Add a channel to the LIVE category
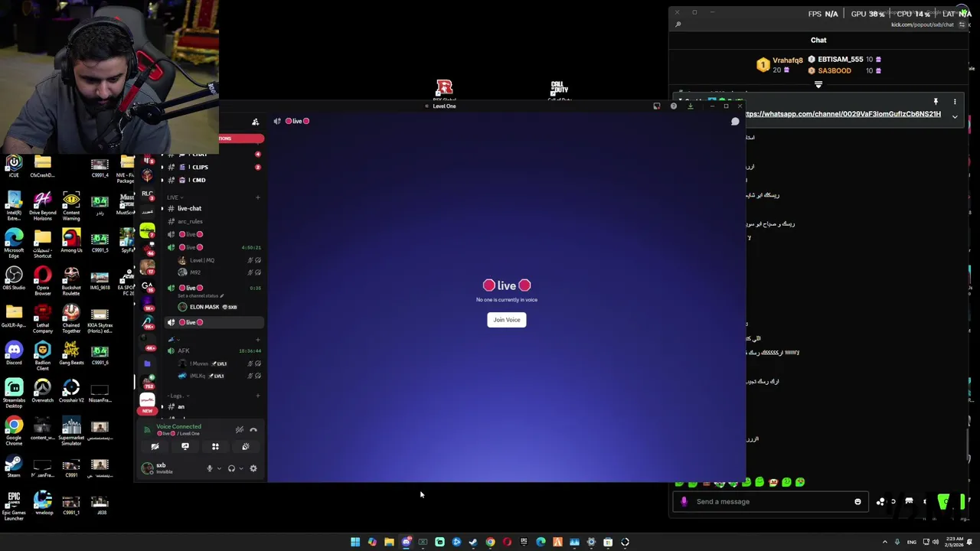 tap(257, 197)
